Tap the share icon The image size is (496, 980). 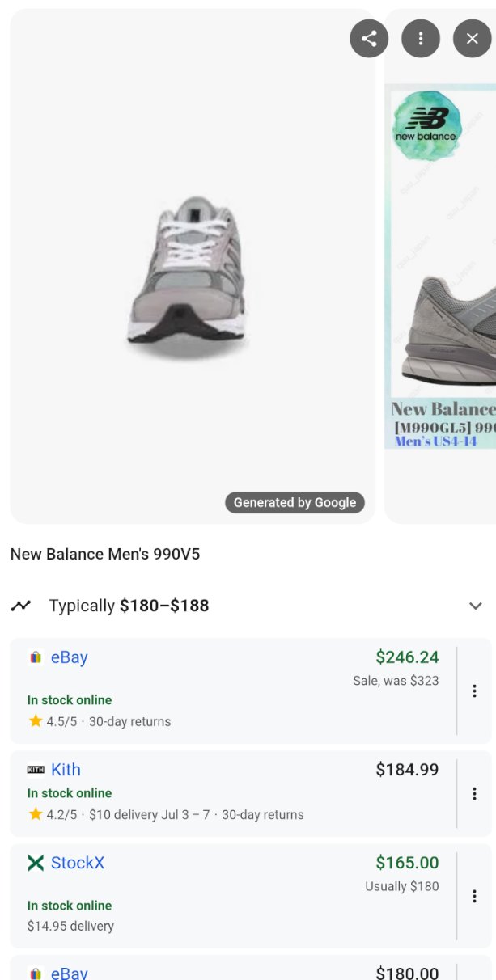(x=369, y=39)
